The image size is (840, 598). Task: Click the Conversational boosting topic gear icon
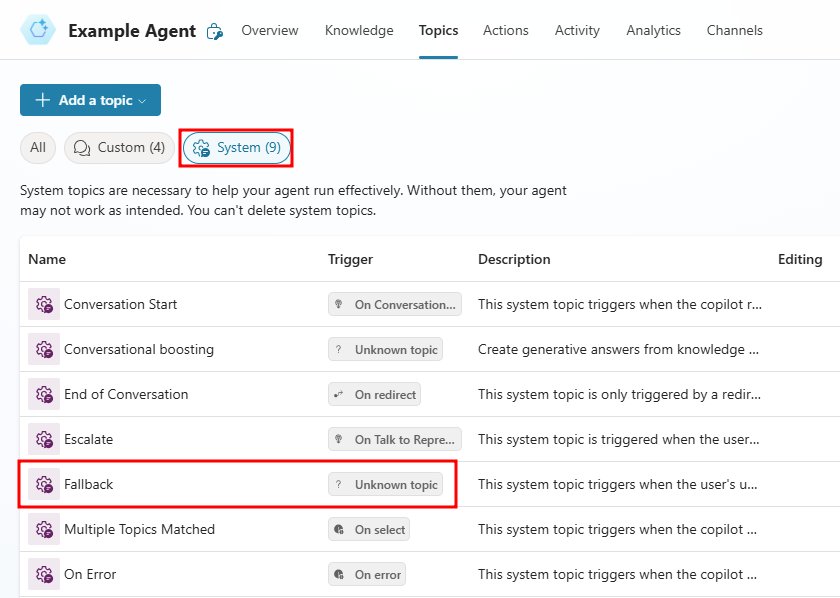44,349
